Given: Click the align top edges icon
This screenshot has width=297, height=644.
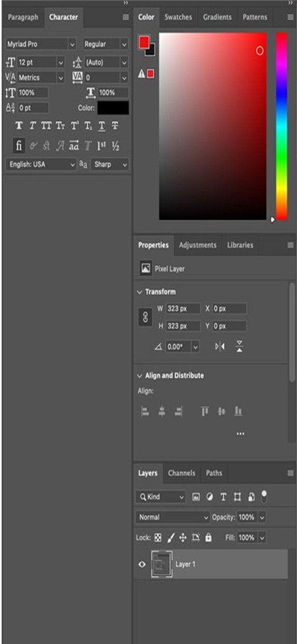Looking at the screenshot, I should point(205,411).
